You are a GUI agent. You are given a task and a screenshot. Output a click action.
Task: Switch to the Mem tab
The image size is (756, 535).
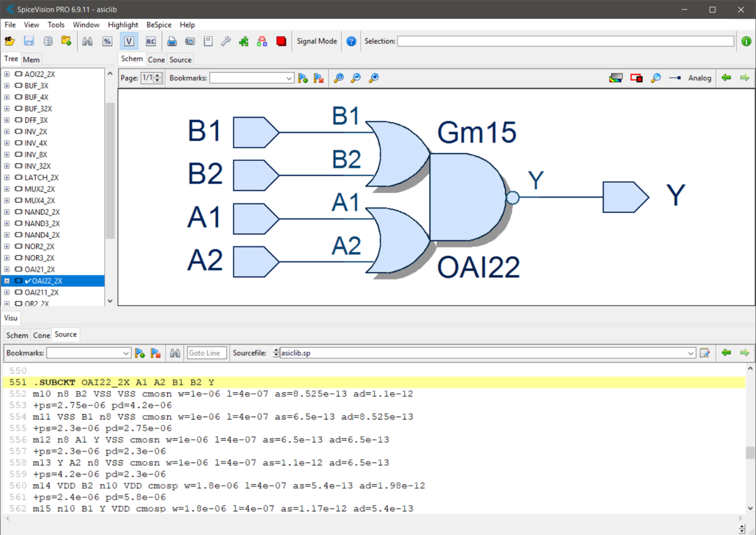click(31, 60)
